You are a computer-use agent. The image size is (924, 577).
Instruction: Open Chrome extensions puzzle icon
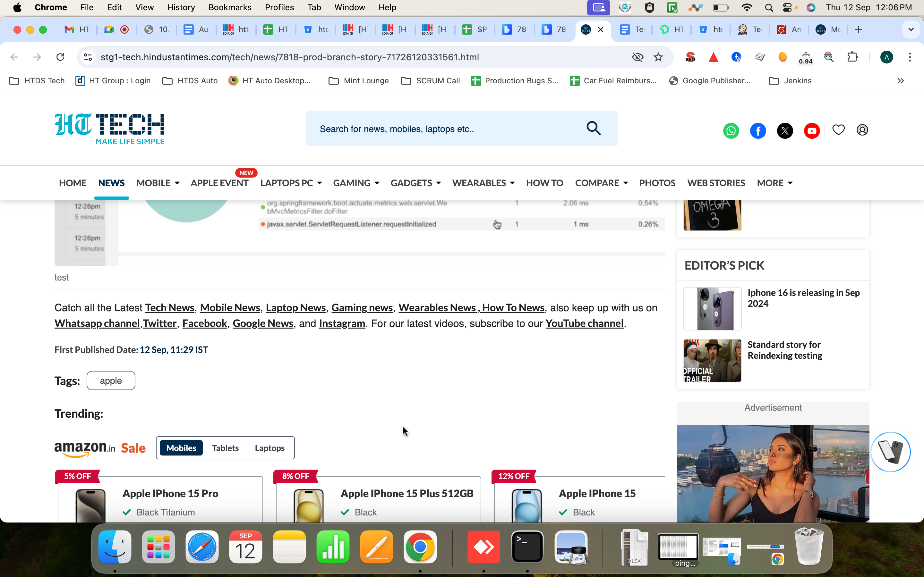pyautogui.click(x=852, y=57)
